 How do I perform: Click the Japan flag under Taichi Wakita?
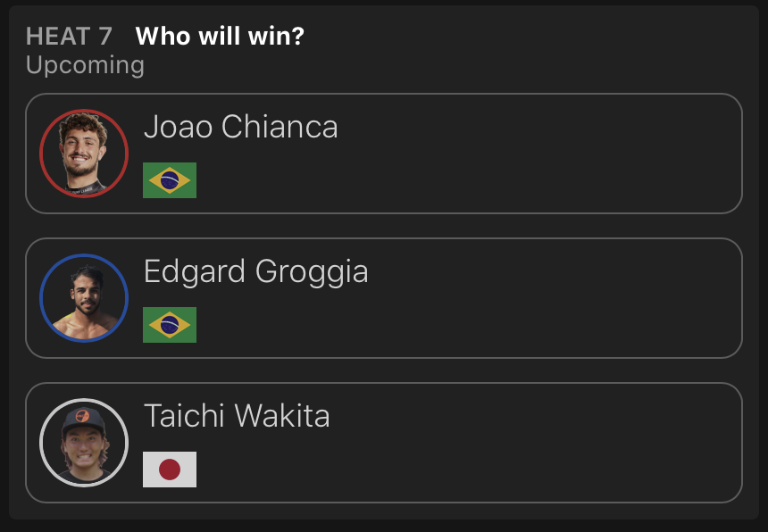pos(170,470)
